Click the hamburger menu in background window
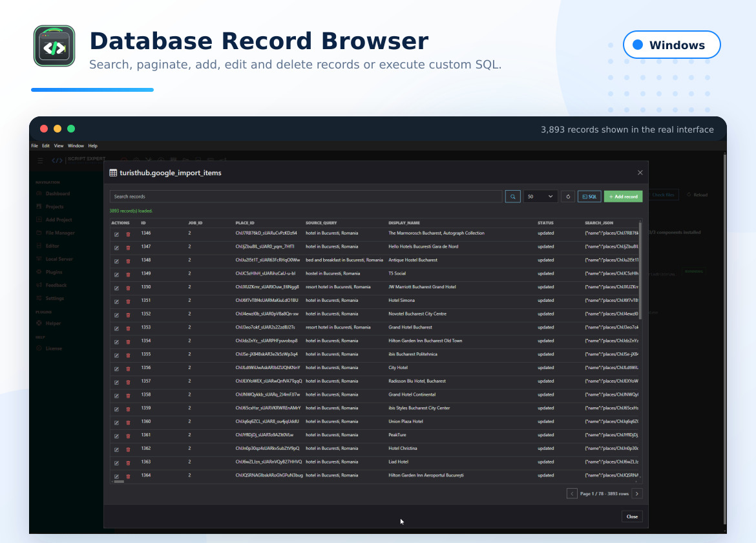The image size is (756, 543). (x=40, y=160)
